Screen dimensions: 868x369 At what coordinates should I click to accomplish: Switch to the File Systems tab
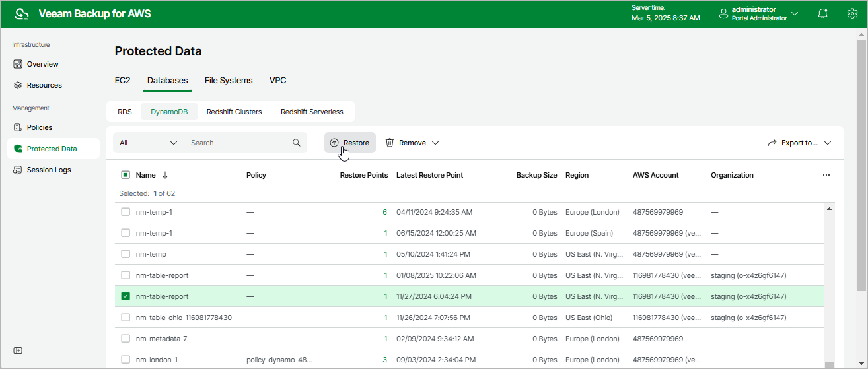[229, 81]
